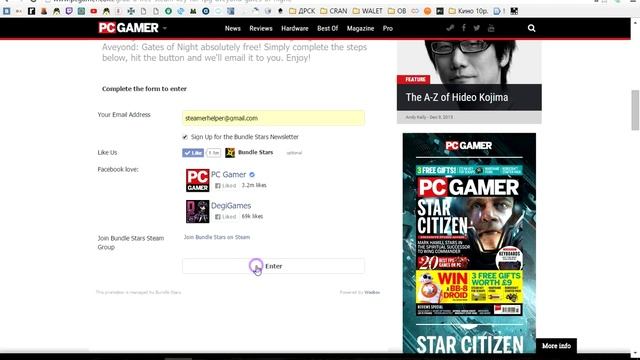The image size is (640, 360).
Task: Open the Hardware menu item
Action: point(295,28)
